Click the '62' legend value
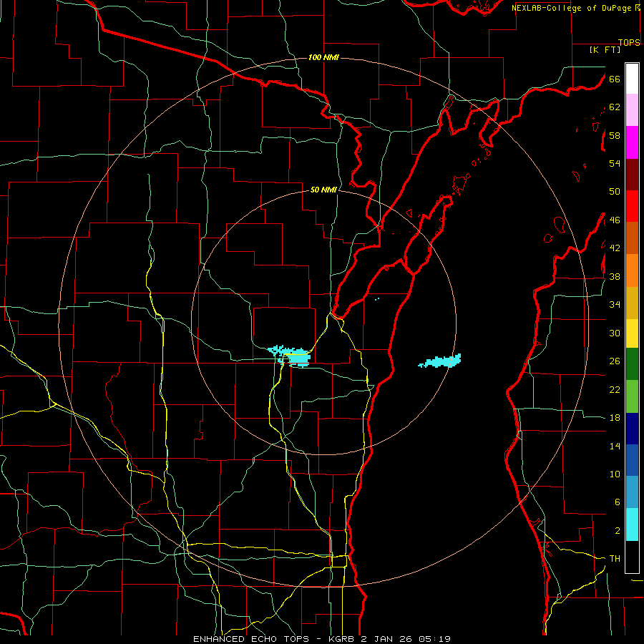Image resolution: width=644 pixels, height=644 pixels. (615, 107)
